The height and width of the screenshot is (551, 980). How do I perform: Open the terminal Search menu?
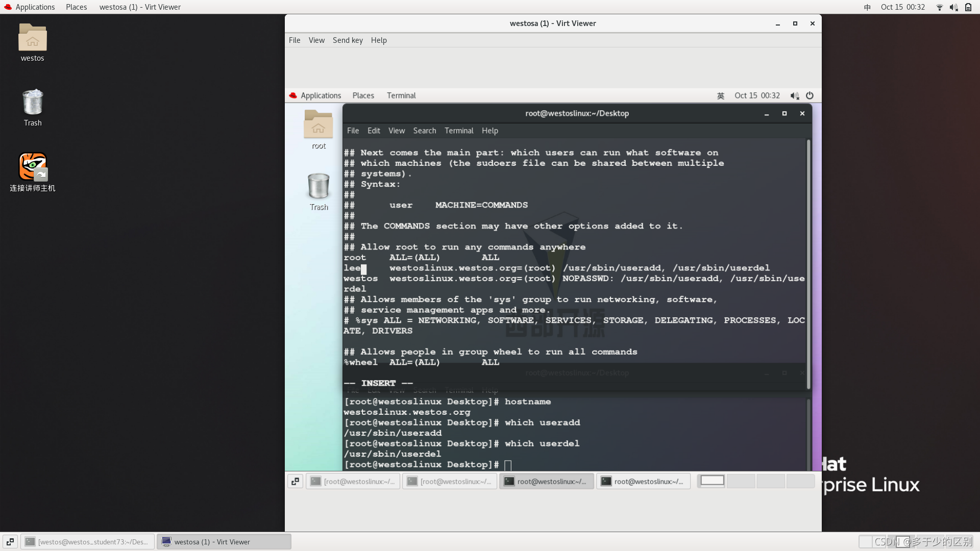424,131
